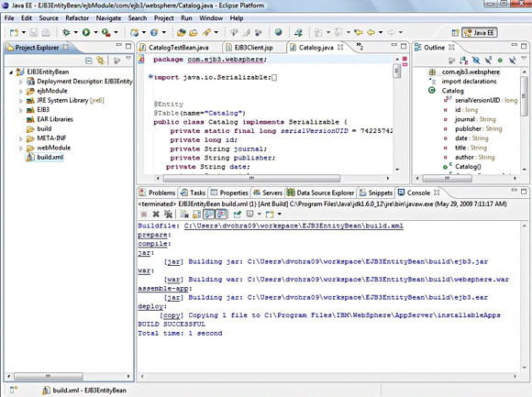Screen dimensions: 532x397
Task: Collapse All in Project Explorer toolbar
Action: (89, 61)
